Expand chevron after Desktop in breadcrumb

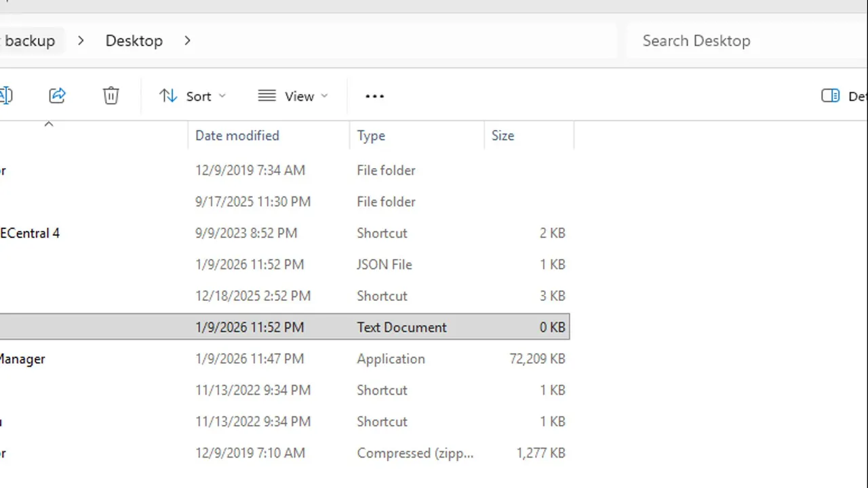187,41
